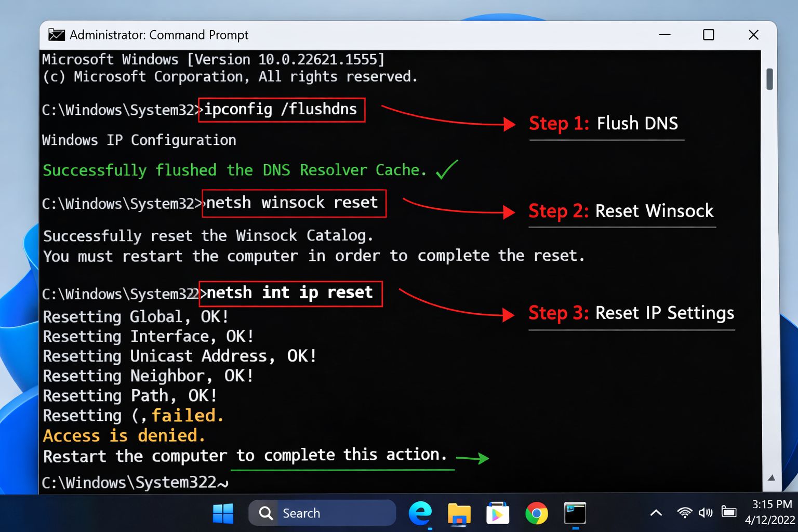Click the Command Prompt taskbar icon

point(575,513)
